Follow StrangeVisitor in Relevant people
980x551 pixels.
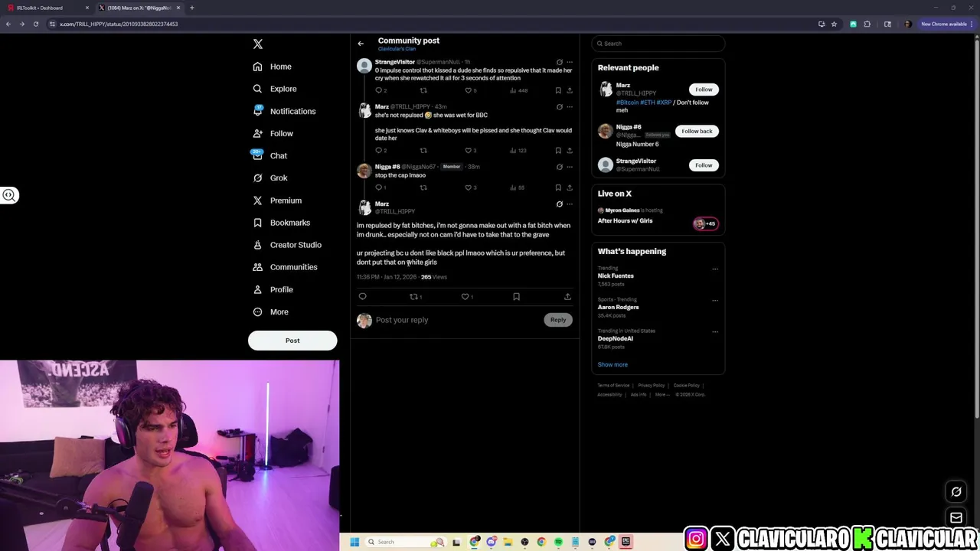[704, 165]
